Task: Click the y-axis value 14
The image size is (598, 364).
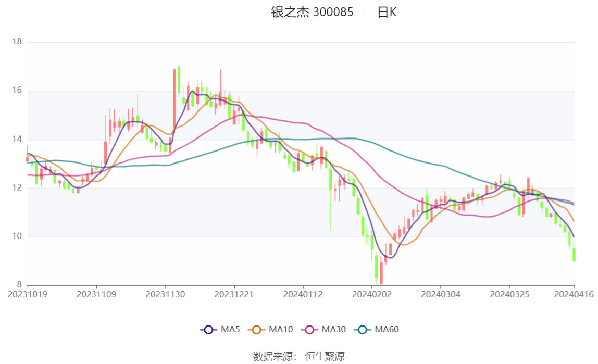Action: click(x=17, y=139)
